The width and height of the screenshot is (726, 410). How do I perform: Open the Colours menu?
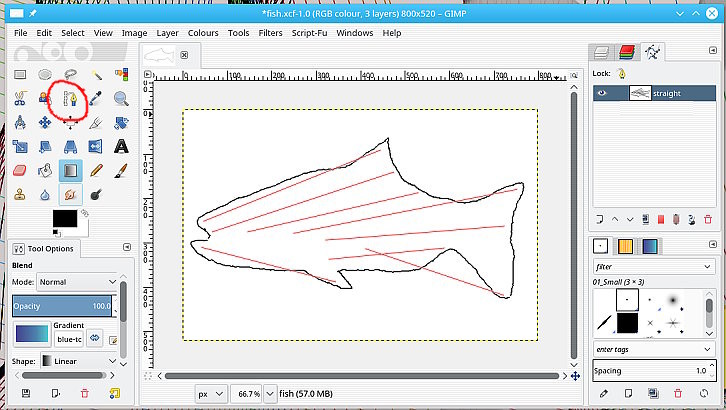tap(203, 33)
